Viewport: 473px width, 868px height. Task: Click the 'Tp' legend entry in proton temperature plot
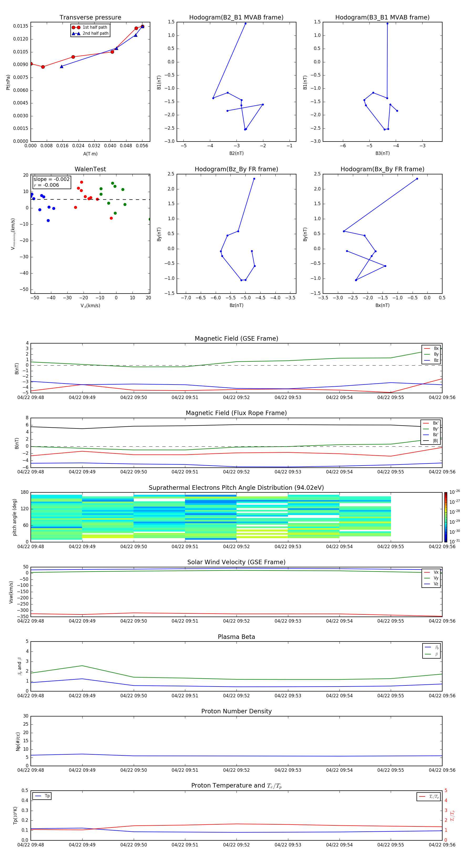coord(42,796)
